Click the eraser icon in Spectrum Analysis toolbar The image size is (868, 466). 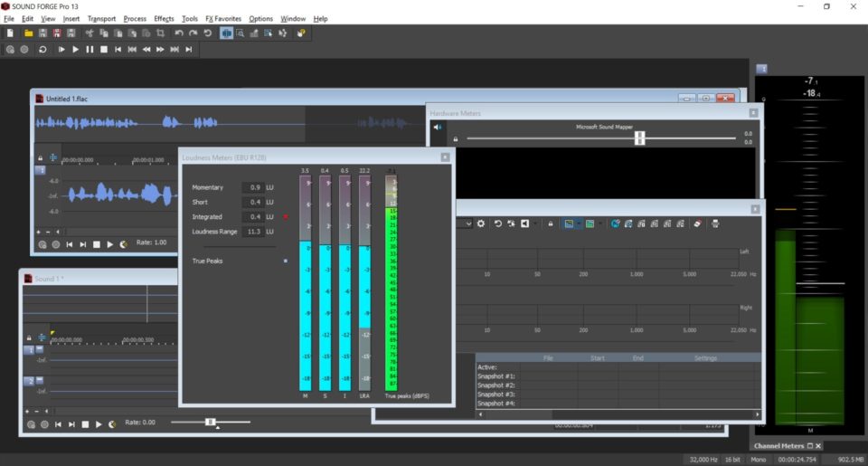pos(697,223)
